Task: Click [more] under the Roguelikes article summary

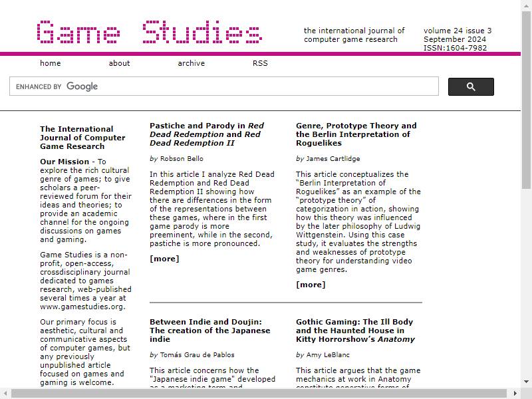Action: point(311,285)
